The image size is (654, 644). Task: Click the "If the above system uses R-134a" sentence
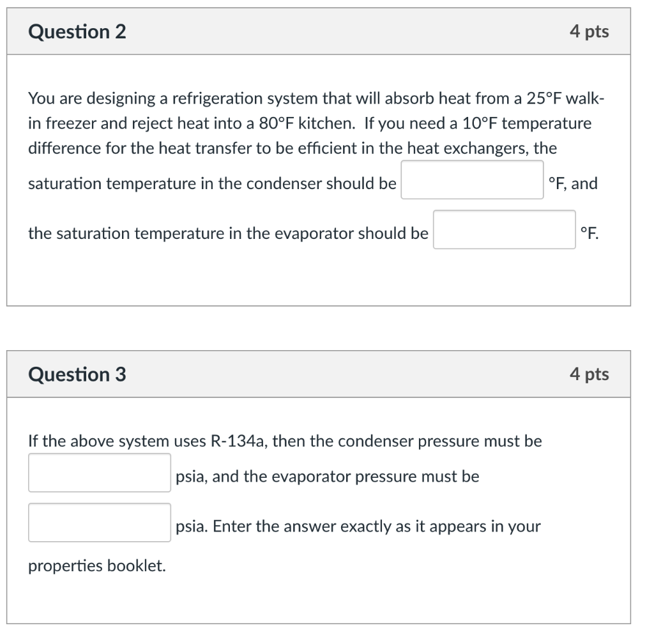(x=285, y=441)
